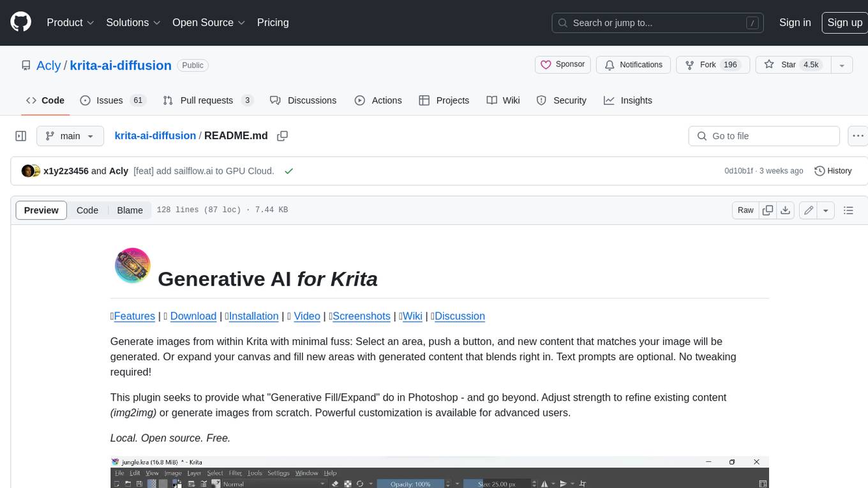Viewport: 868px width, 488px height.
Task: Focus the Go to file field
Action: (764, 136)
